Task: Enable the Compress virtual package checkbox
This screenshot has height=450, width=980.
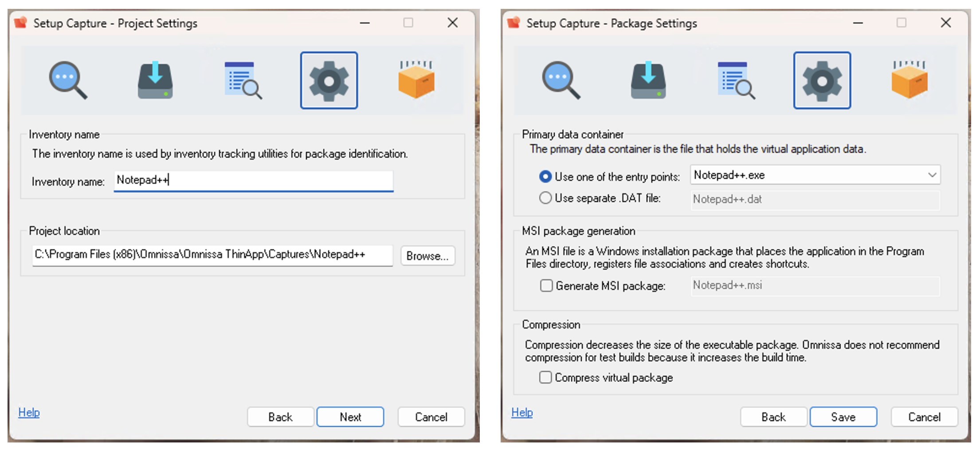Action: pos(545,377)
